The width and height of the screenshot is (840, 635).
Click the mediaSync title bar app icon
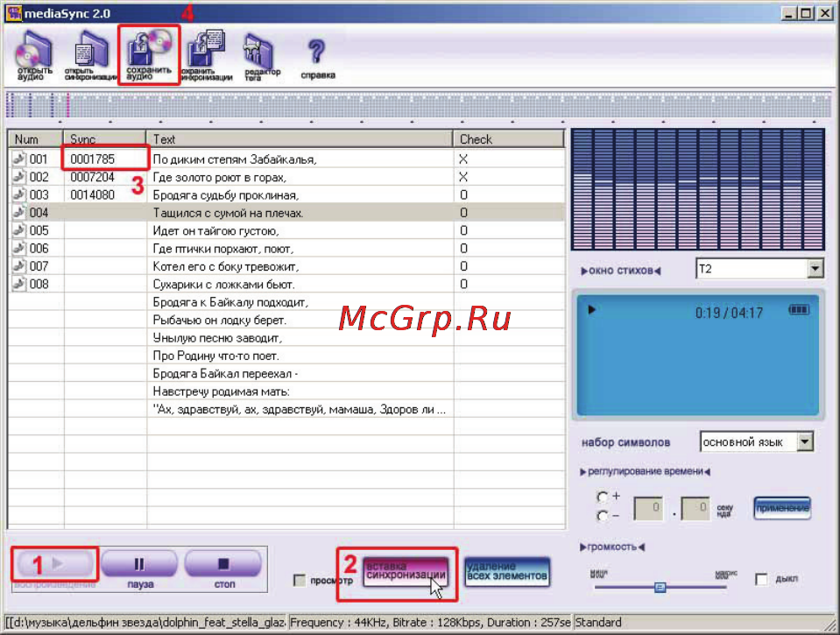point(13,13)
